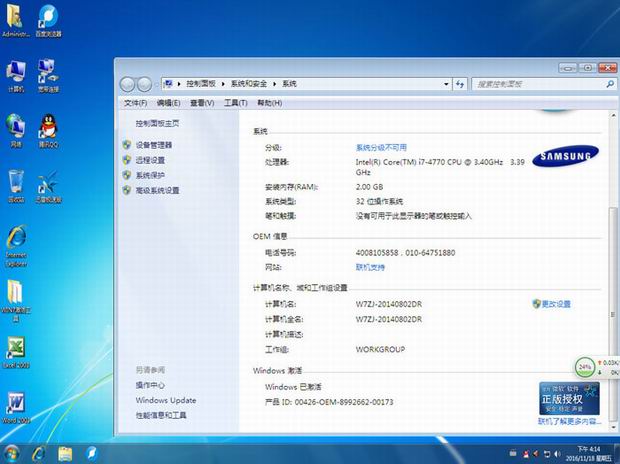Open the 联机支持 website link

click(370, 267)
